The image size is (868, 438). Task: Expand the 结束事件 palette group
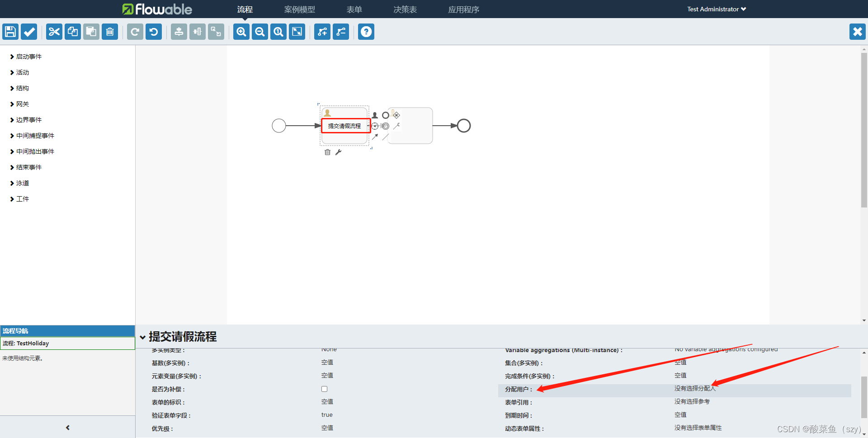tap(26, 167)
